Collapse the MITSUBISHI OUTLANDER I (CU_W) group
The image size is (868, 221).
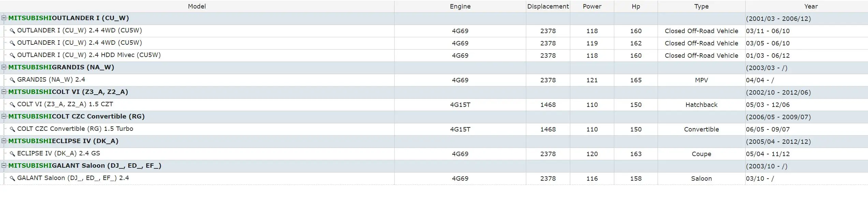[x=4, y=18]
